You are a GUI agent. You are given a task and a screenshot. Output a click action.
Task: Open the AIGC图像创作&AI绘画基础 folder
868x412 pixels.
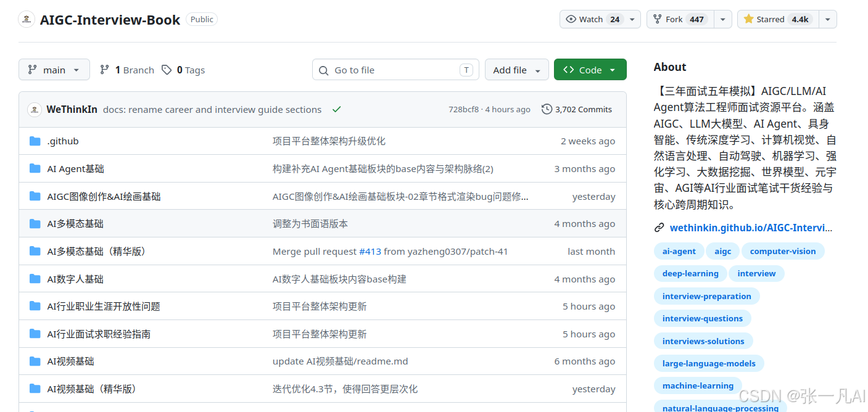104,196
